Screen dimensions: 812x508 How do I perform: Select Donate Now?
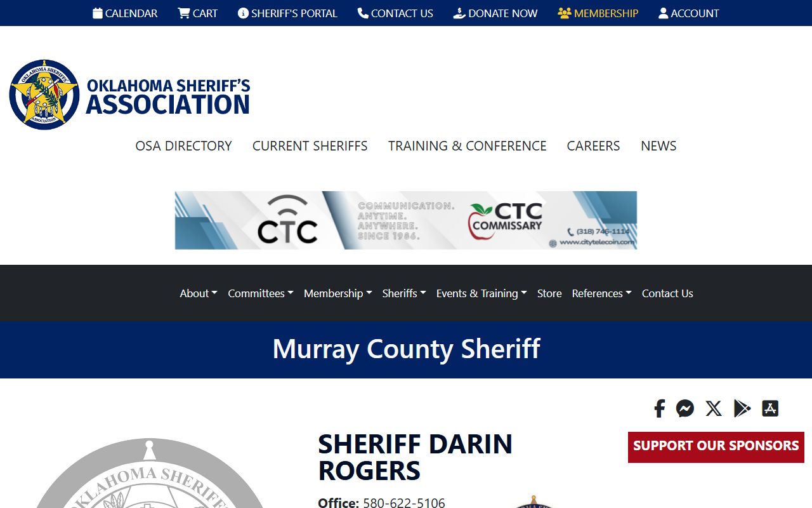[495, 13]
